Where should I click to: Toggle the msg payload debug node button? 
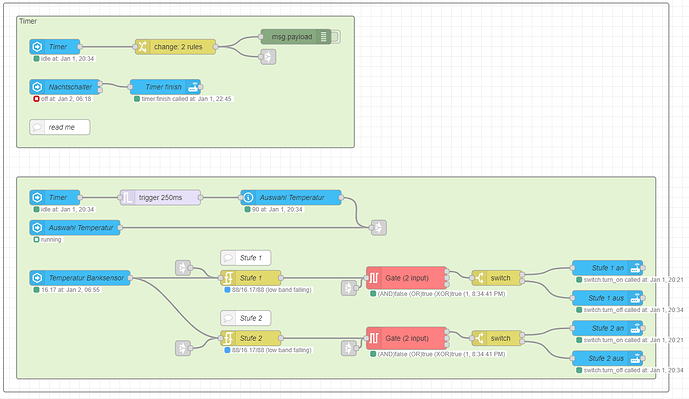[x=336, y=37]
